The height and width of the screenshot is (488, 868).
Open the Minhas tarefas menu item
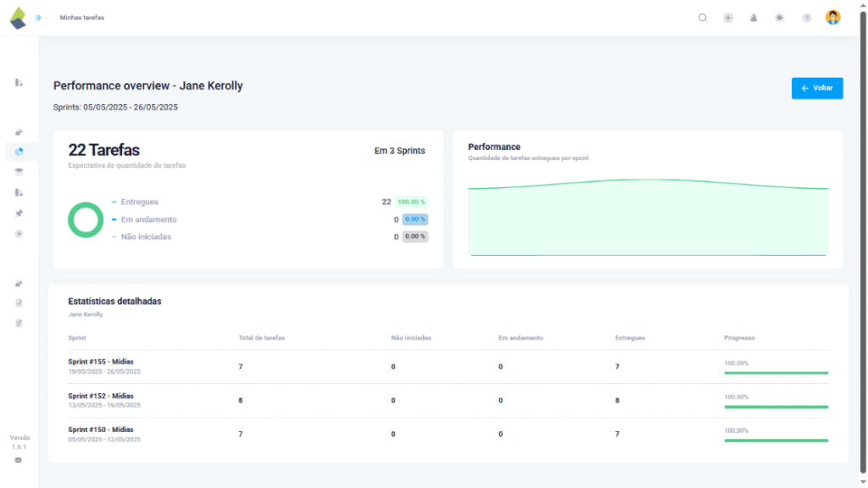point(82,18)
